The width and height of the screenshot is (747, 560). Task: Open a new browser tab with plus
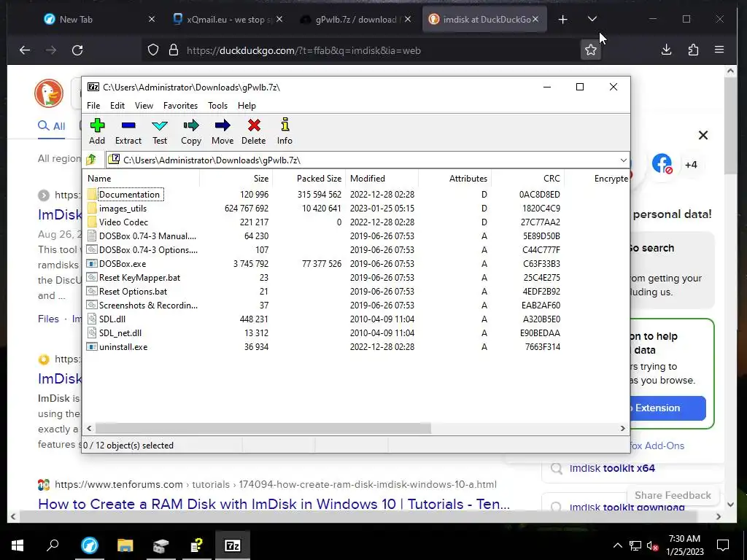(562, 20)
